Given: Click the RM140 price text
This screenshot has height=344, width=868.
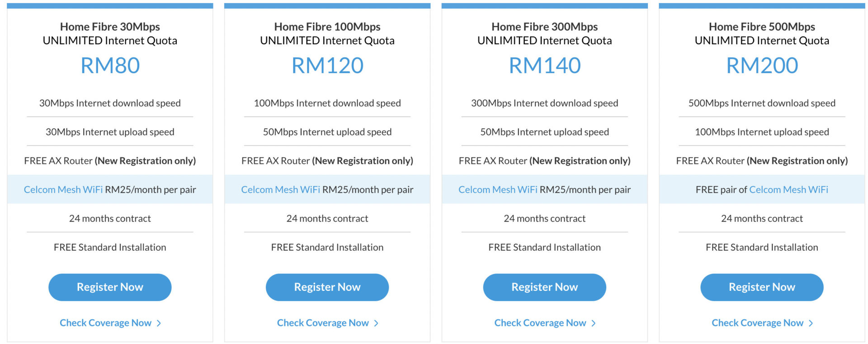Looking at the screenshot, I should [544, 65].
